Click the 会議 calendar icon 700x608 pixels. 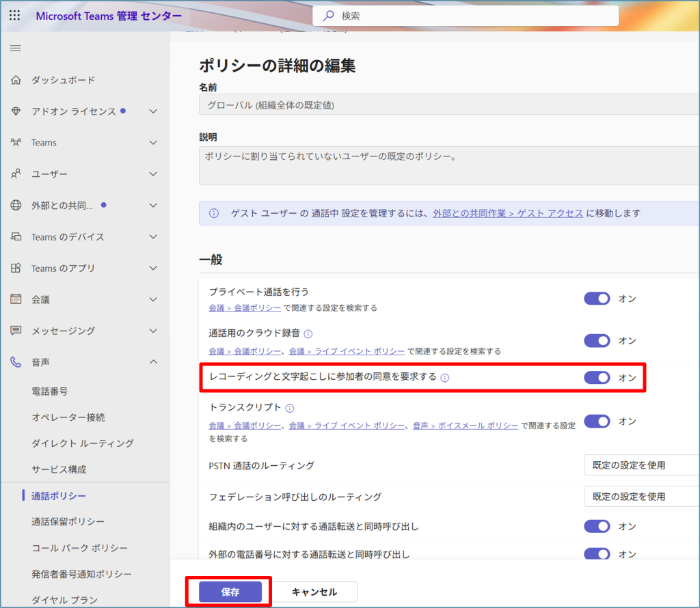click(16, 299)
